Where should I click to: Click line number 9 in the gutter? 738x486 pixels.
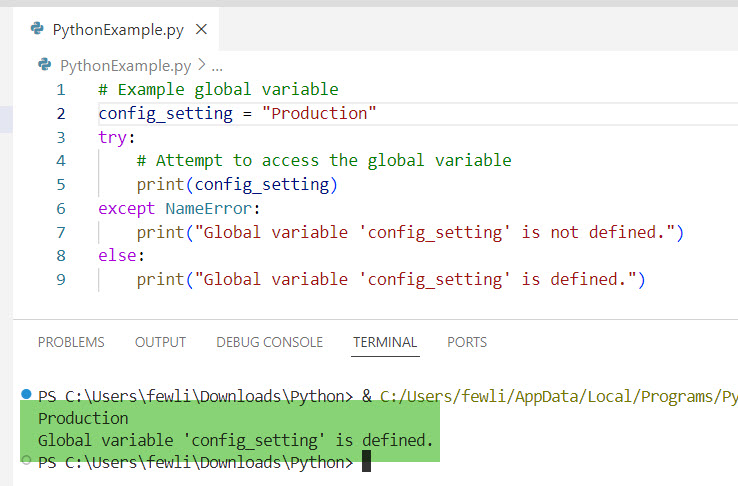tap(61, 279)
